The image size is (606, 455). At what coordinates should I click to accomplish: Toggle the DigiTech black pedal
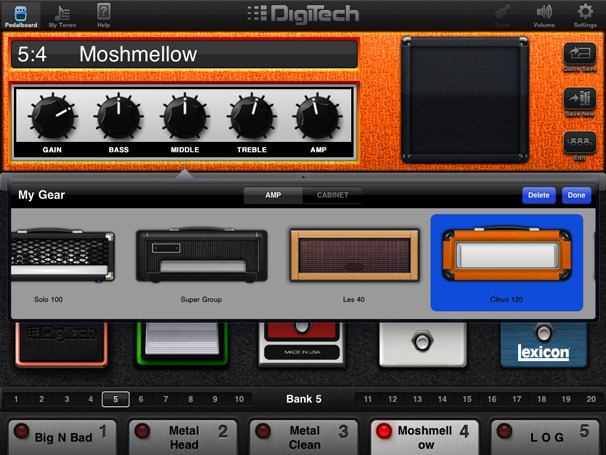(x=61, y=344)
